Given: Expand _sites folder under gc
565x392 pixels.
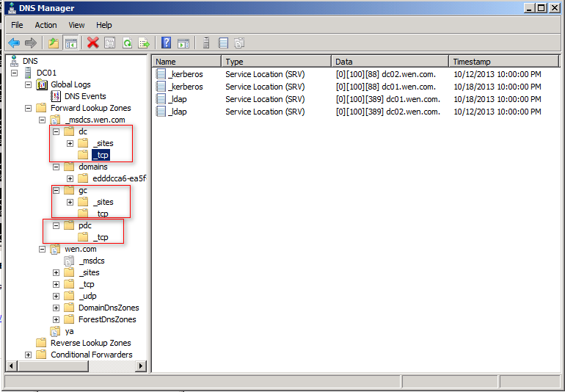Looking at the screenshot, I should pos(70,203).
